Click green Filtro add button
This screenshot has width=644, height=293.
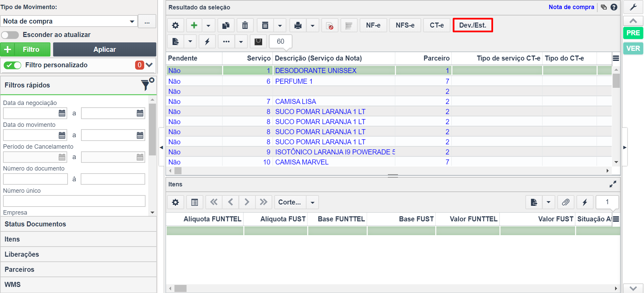[x=26, y=49]
